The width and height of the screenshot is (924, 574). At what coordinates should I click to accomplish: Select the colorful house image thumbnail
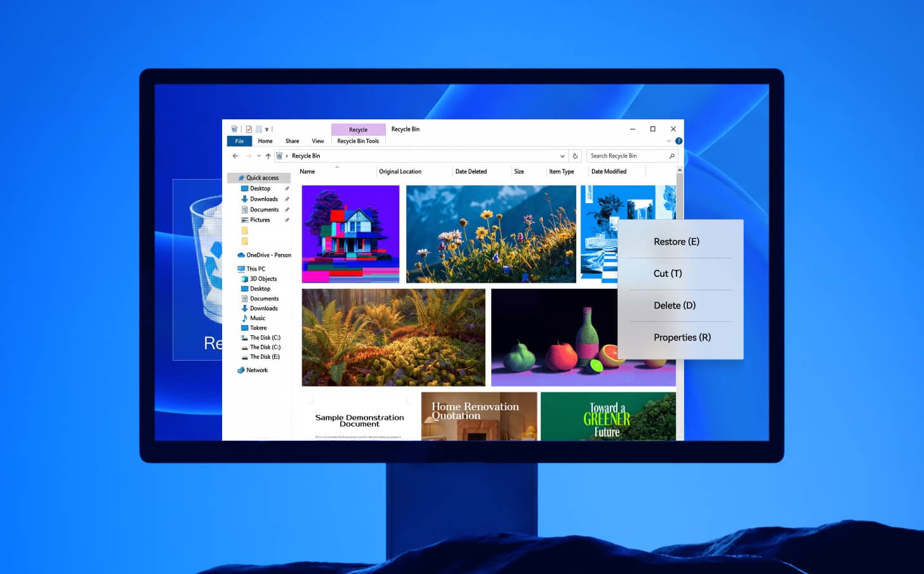[x=350, y=234]
